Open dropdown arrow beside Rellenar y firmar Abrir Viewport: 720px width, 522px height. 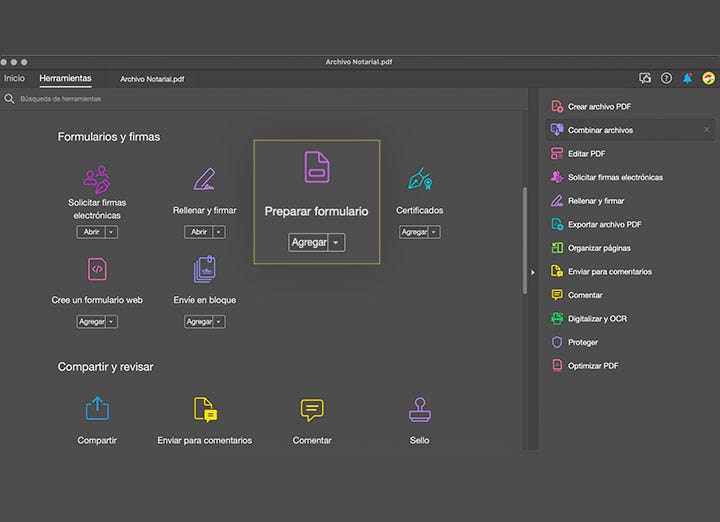219,232
